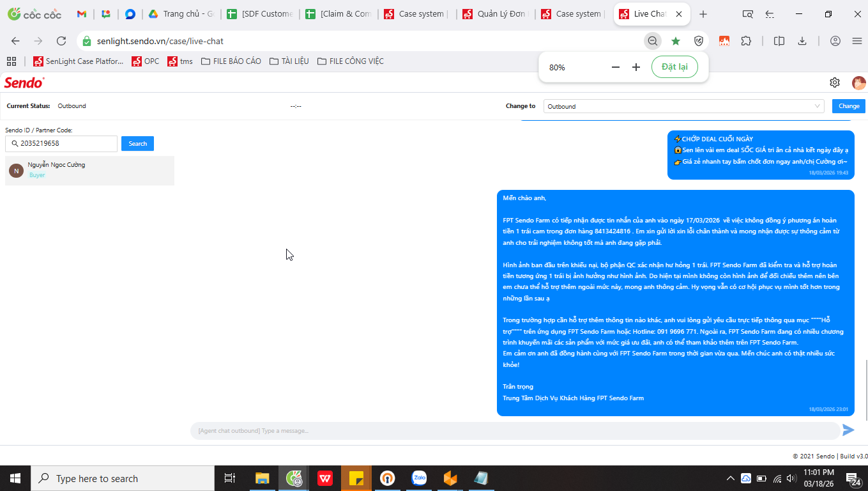Open the Windows Start menu
This screenshot has height=491, width=868.
tap(15, 478)
